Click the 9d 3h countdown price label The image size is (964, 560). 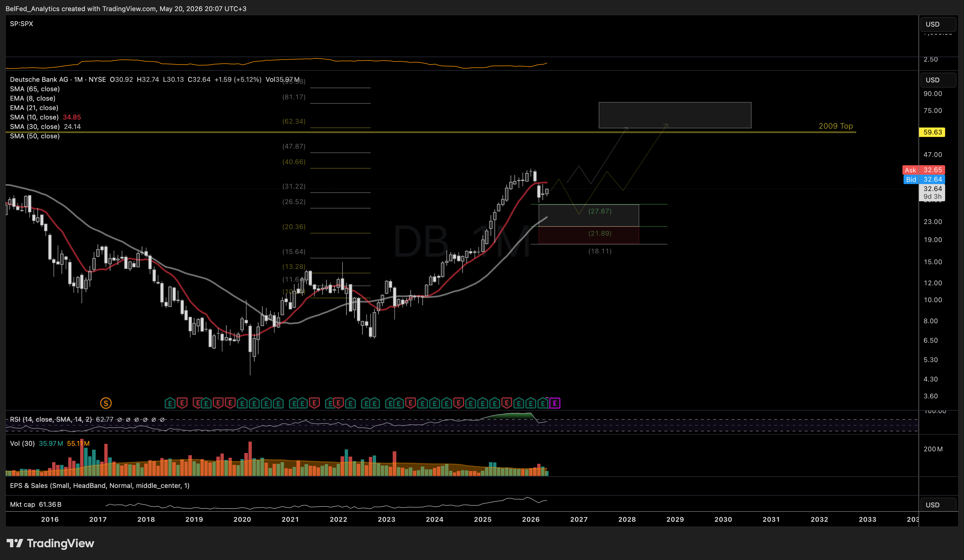click(x=932, y=197)
